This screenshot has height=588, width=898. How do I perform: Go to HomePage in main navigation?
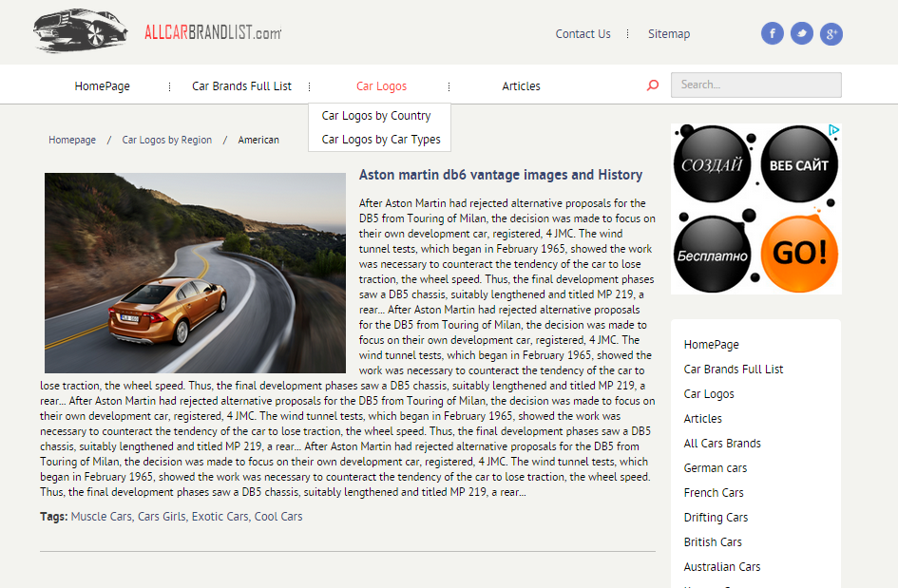(102, 85)
